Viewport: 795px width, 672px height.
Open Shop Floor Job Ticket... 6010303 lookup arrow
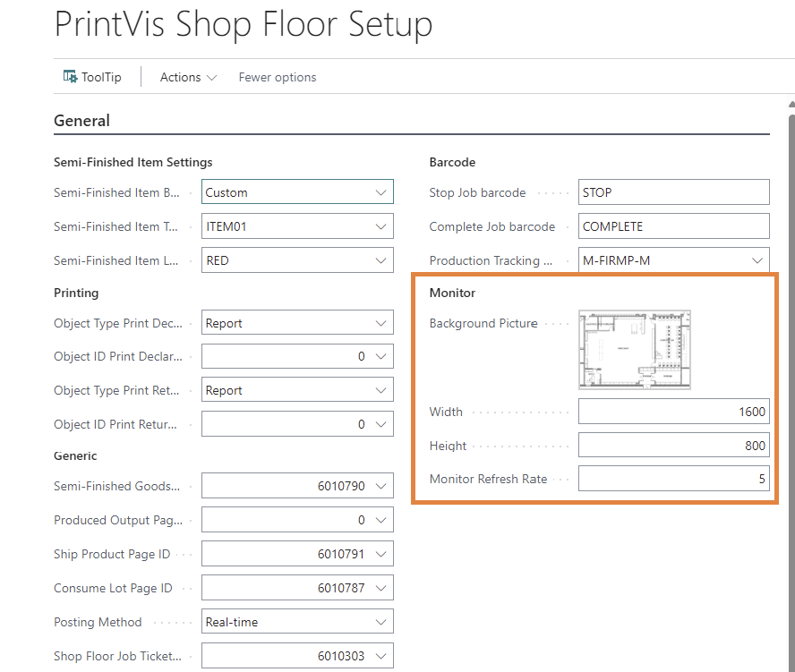click(380, 656)
